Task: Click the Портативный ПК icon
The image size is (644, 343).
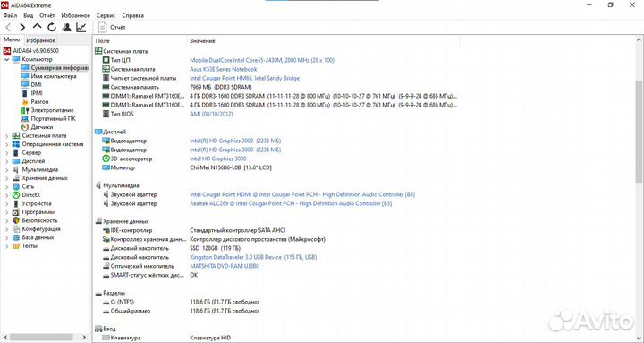Action: pyautogui.click(x=25, y=118)
